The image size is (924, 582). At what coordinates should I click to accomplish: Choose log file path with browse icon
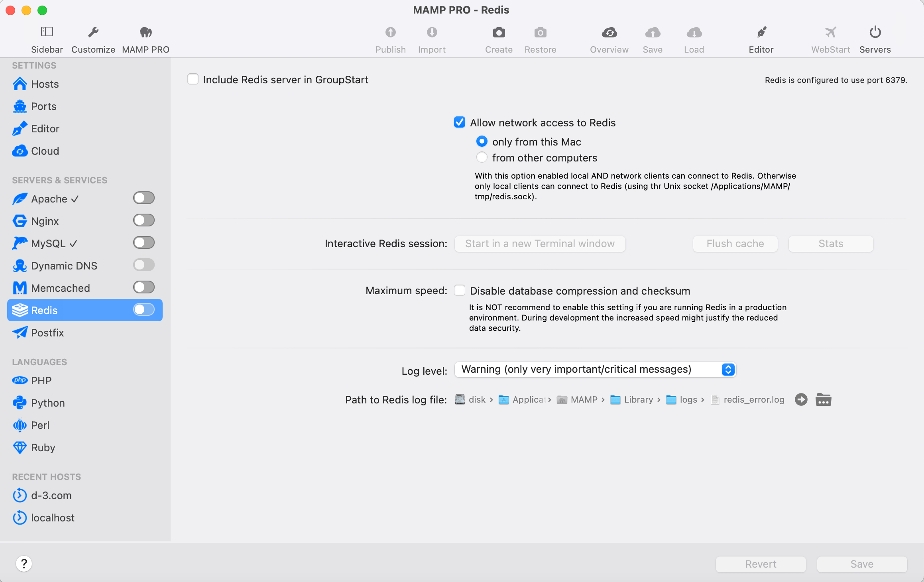(x=824, y=399)
